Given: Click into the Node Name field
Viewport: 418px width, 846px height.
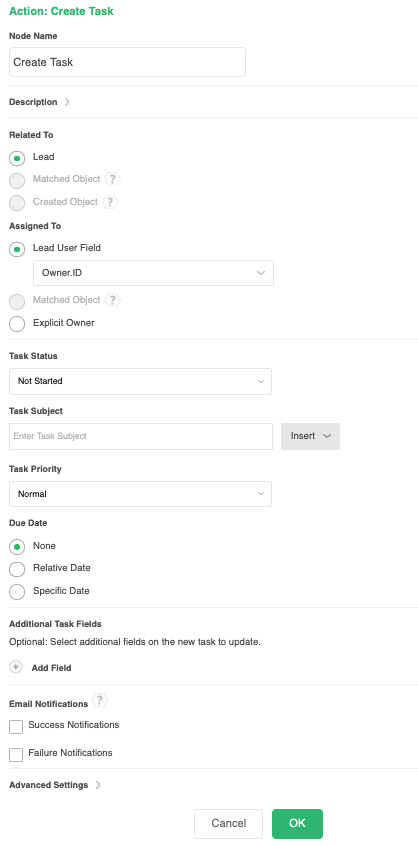Looking at the screenshot, I should [127, 62].
